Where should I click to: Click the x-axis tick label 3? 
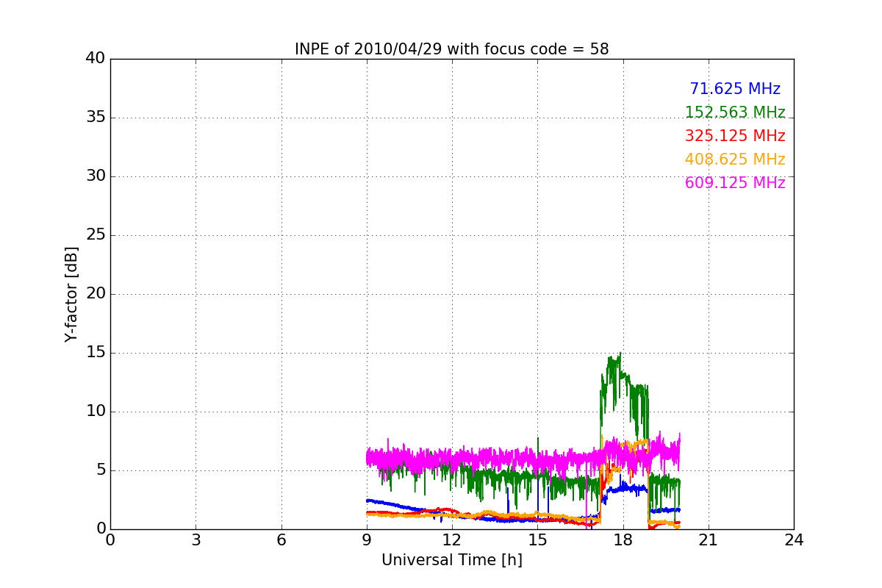click(x=196, y=540)
